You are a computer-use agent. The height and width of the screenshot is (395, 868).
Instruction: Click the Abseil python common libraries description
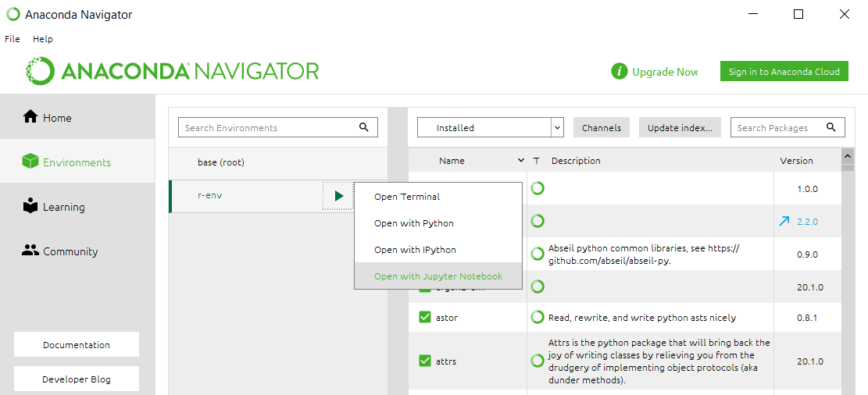644,254
